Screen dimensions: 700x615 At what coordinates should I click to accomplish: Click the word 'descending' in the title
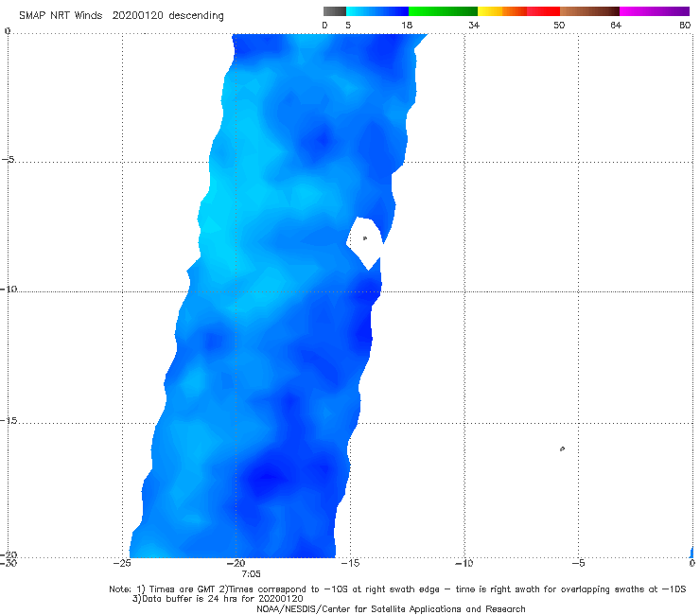point(196,16)
